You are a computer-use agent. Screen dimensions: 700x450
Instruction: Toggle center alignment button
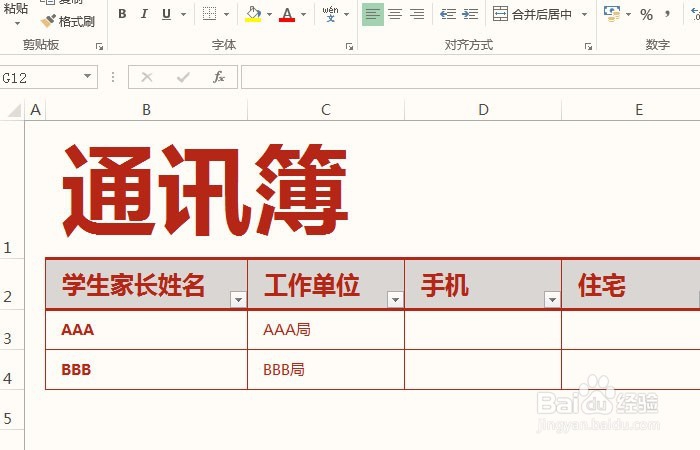[395, 14]
